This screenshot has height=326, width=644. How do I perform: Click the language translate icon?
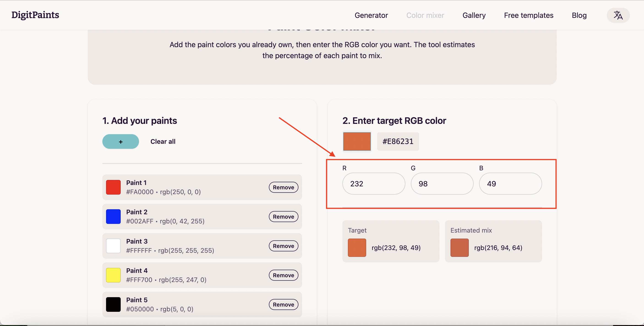point(618,15)
